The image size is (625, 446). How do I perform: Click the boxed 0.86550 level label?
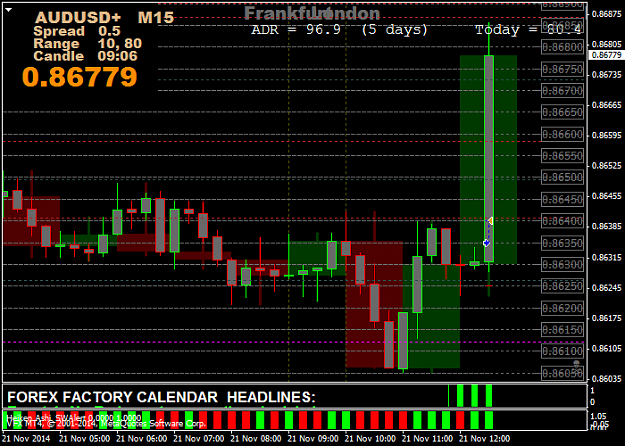point(562,156)
